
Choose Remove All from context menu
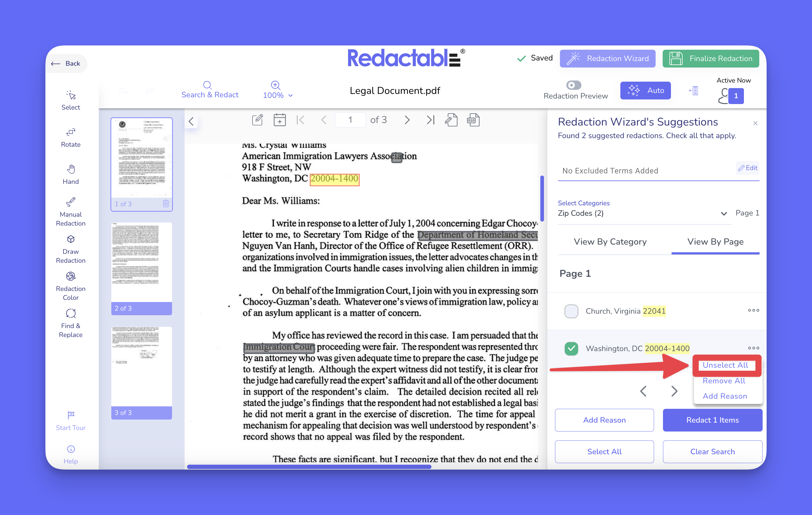tap(724, 381)
